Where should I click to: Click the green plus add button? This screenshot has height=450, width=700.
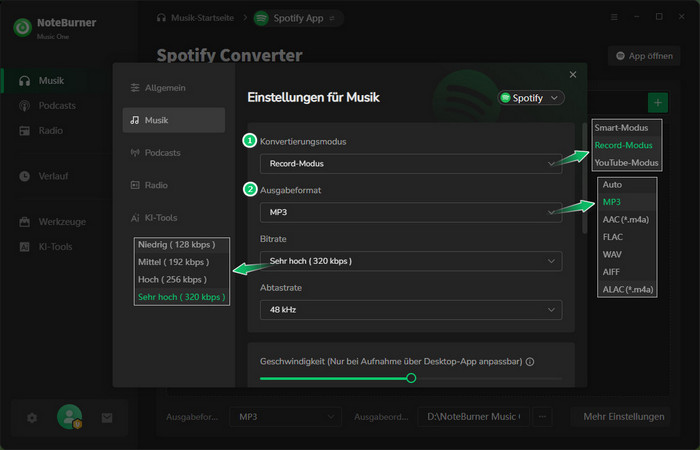pos(658,103)
